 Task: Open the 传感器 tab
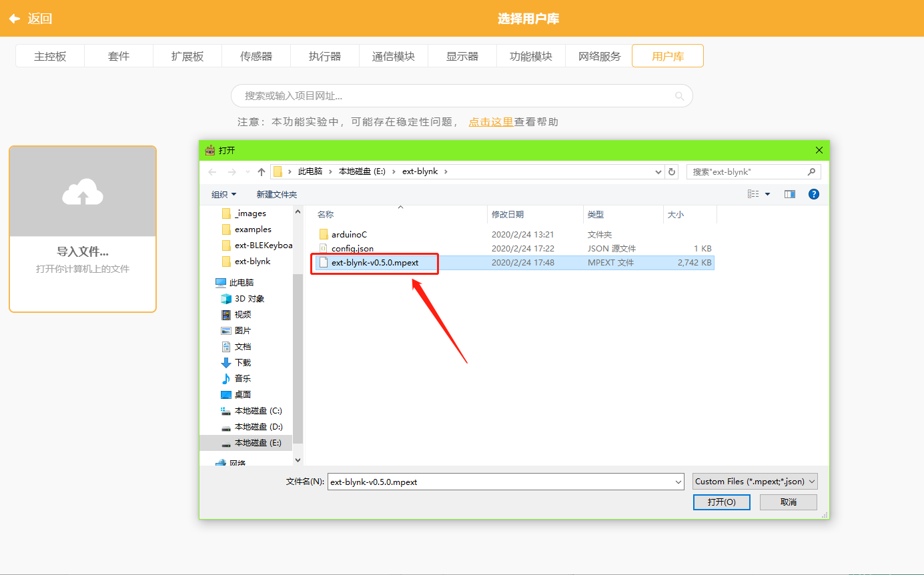coord(256,56)
